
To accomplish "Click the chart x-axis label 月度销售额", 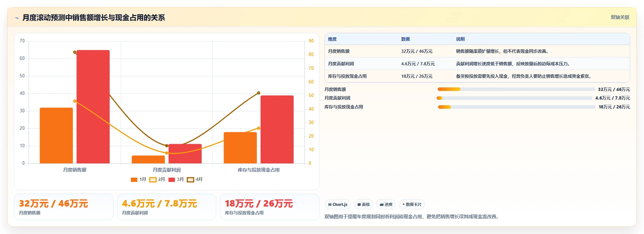I will [x=75, y=170].
